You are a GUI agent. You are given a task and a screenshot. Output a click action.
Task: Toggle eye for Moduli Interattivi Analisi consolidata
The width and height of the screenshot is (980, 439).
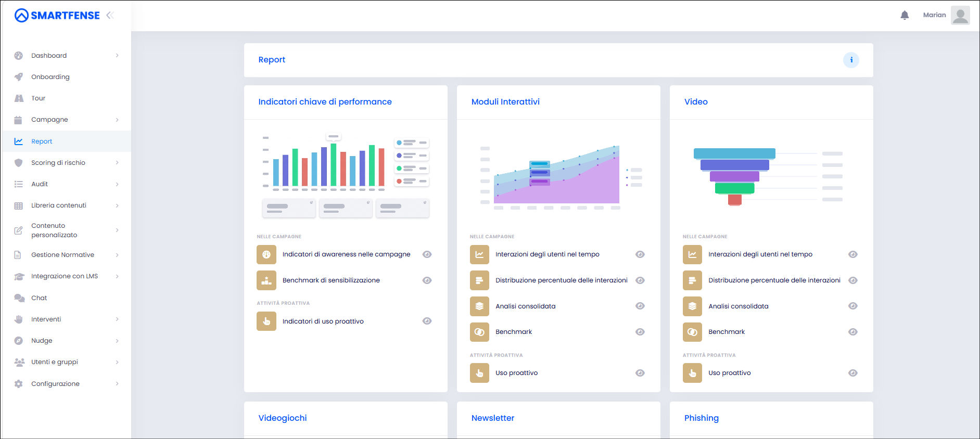[640, 306]
